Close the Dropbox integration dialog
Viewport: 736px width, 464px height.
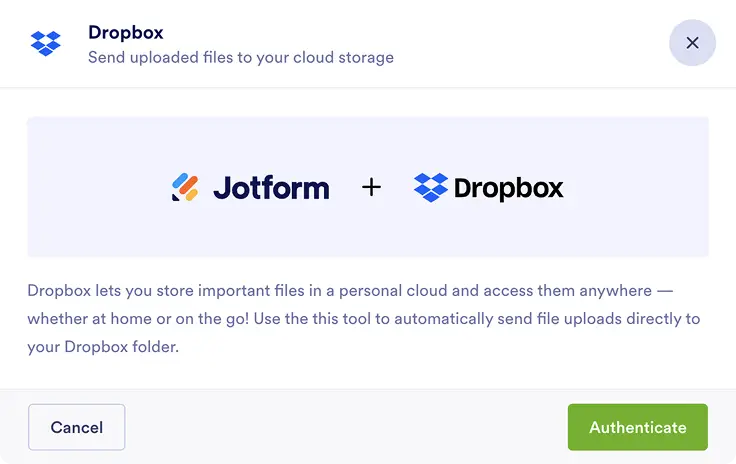(692, 43)
